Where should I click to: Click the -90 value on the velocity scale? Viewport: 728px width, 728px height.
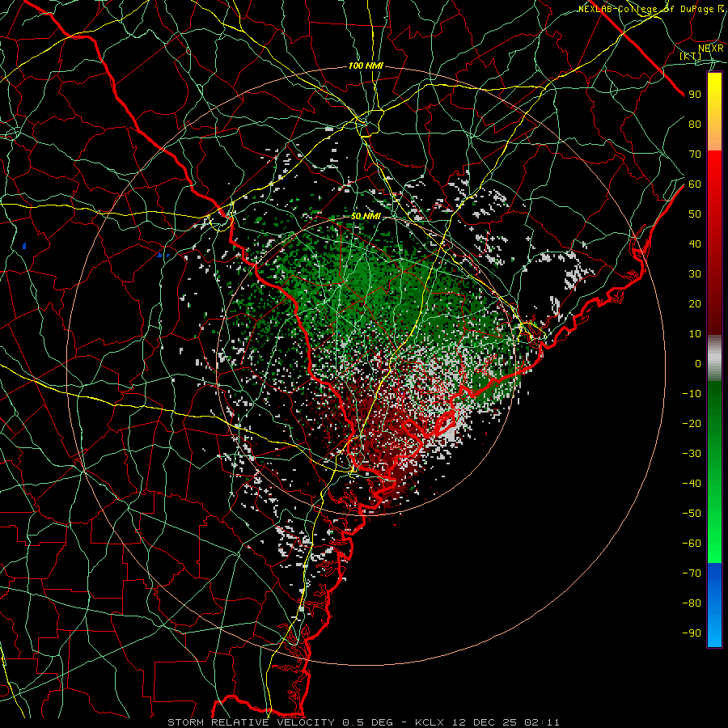(692, 633)
